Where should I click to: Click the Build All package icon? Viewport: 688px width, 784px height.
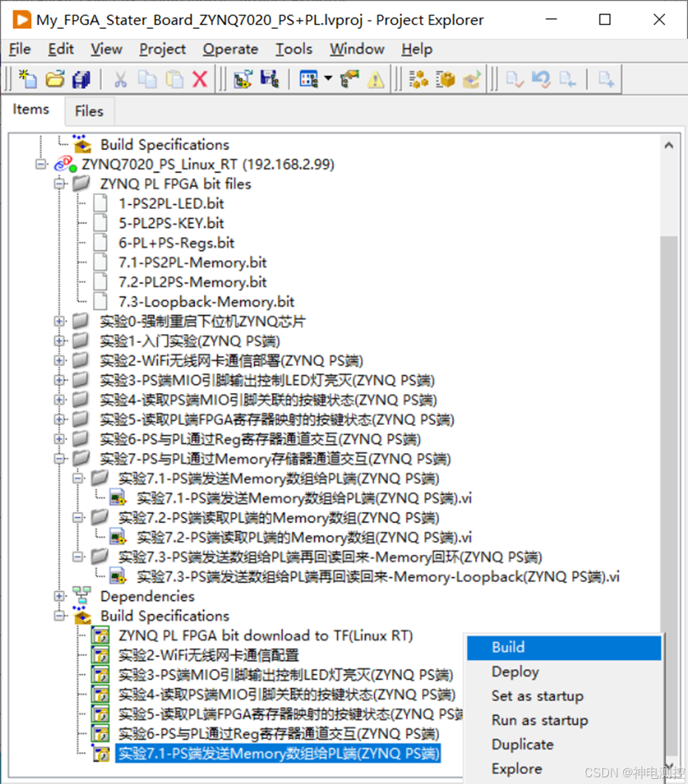(445, 79)
